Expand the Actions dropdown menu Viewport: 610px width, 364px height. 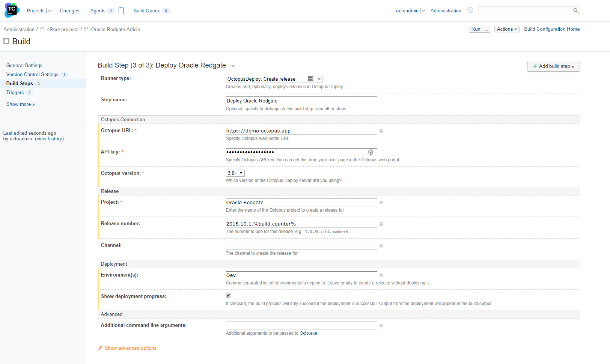pos(506,29)
